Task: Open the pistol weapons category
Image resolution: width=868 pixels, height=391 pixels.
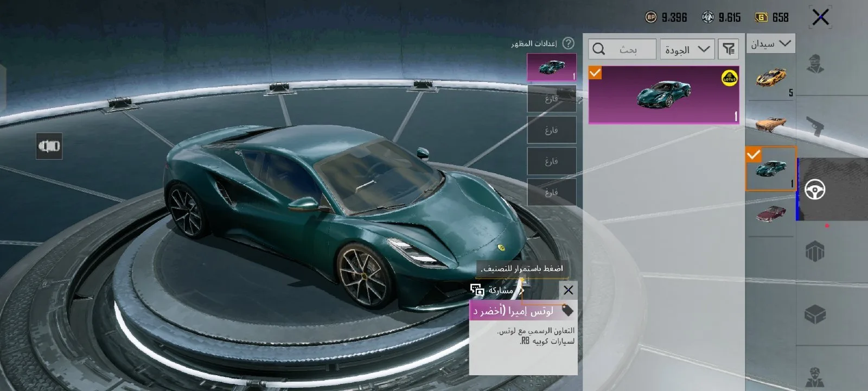Action: tap(815, 127)
